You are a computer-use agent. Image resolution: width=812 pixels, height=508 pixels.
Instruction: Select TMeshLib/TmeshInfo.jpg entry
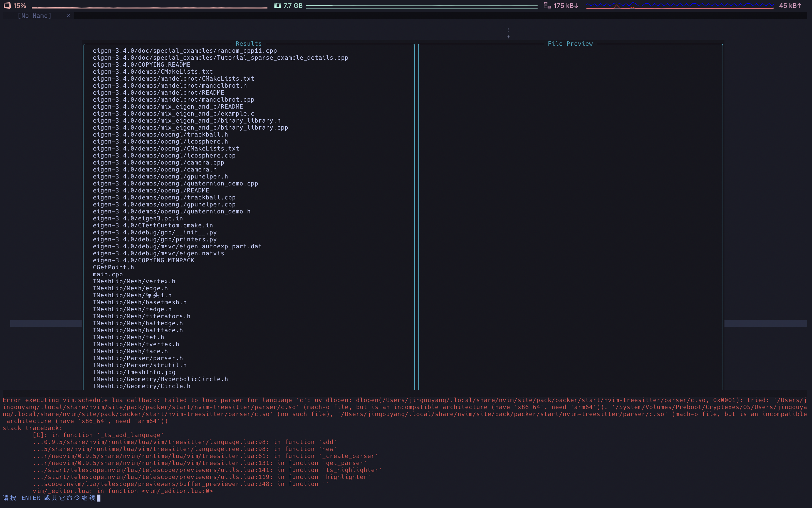[134, 372]
